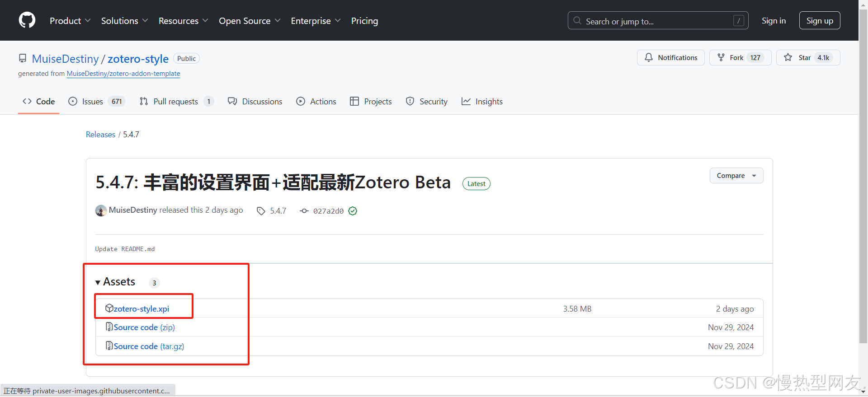Switch to the Code tab
Viewport: 868px width, 397px height.
pos(39,102)
